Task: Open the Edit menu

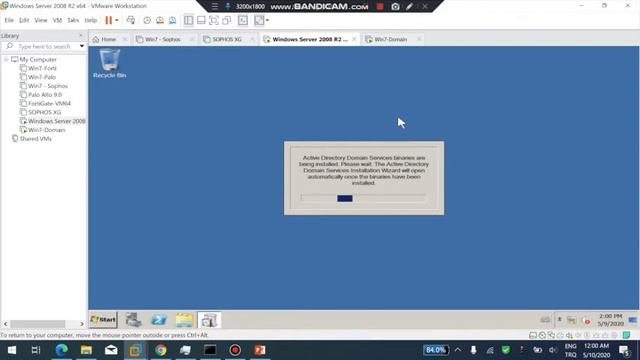Action: click(24, 20)
